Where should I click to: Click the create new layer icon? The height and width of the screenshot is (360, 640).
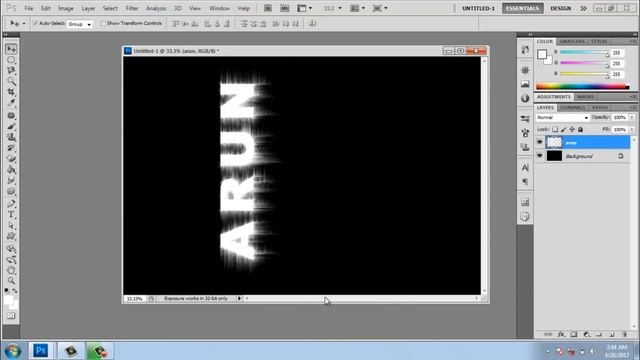point(612,334)
